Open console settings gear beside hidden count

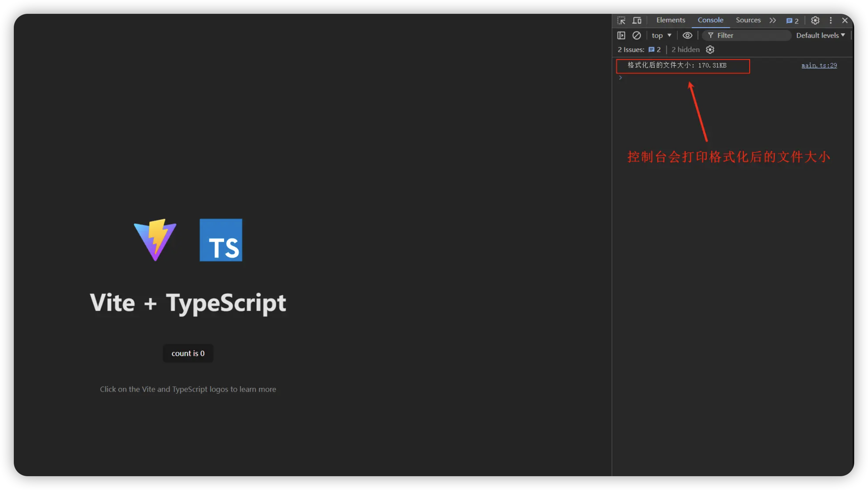710,50
